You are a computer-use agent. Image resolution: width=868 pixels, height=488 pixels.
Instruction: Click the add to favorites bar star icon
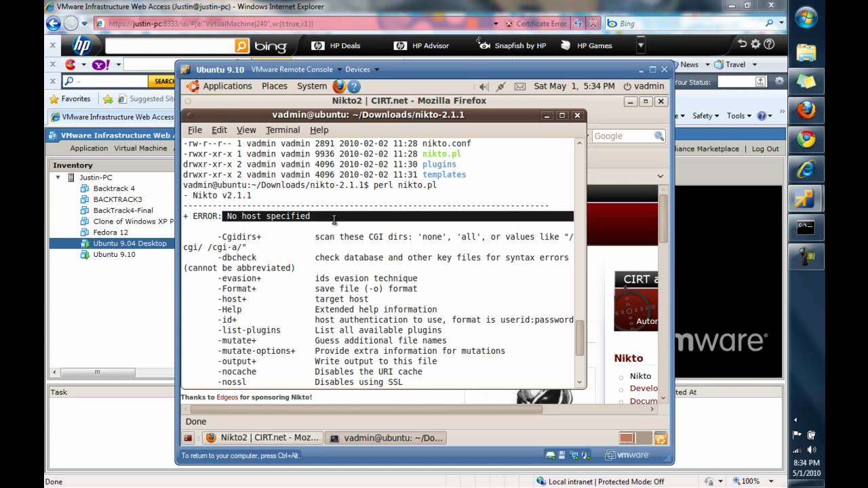click(108, 99)
